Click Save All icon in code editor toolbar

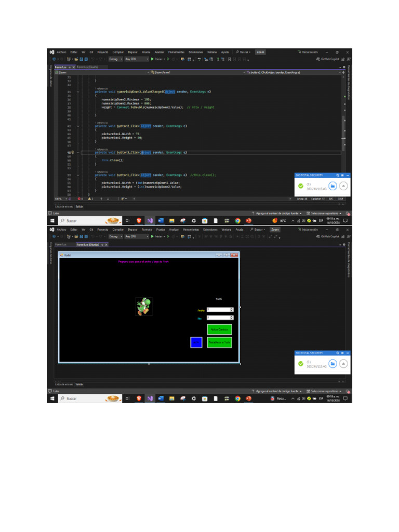[x=86, y=59]
